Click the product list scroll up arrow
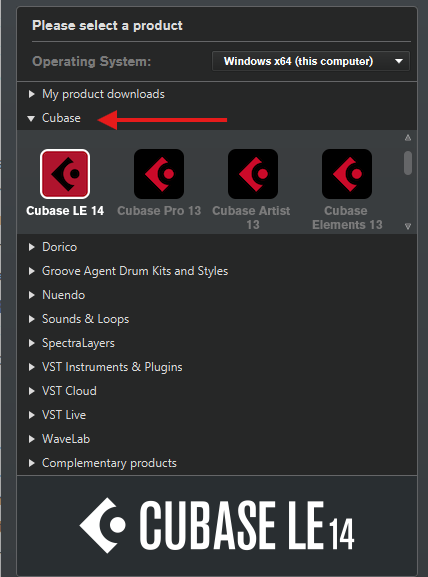Screen dimensions: 428x577 coord(408,138)
